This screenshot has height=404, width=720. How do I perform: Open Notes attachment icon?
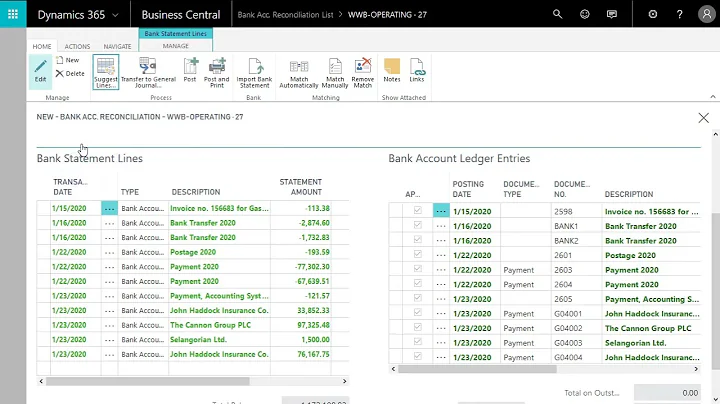[x=392, y=70]
